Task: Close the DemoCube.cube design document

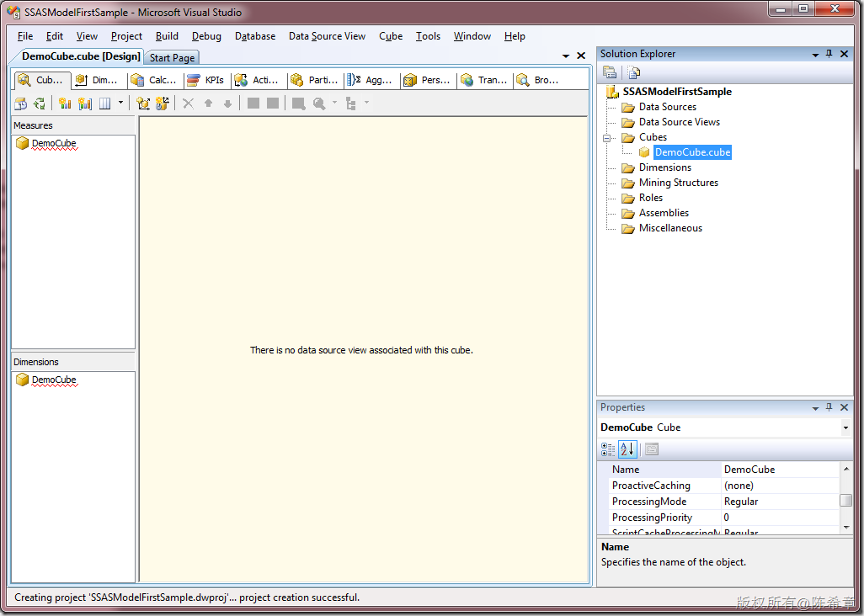Action: 581,56
